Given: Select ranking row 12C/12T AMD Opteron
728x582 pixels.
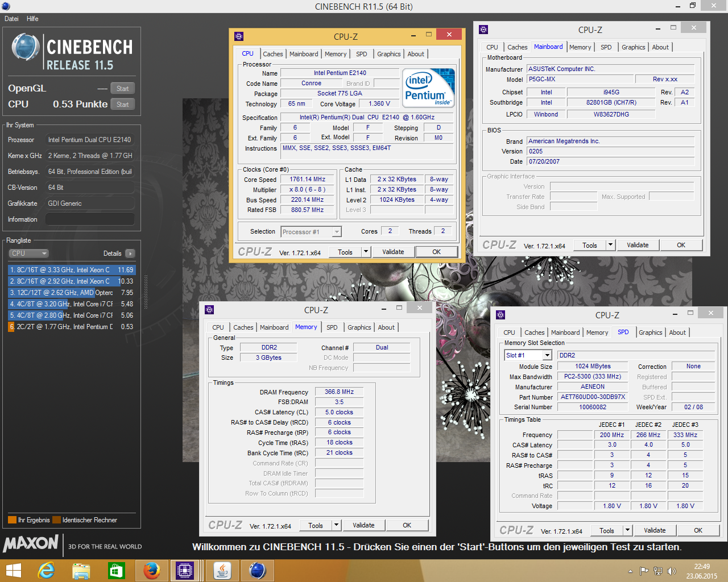Looking at the screenshot, I should tap(72, 293).
